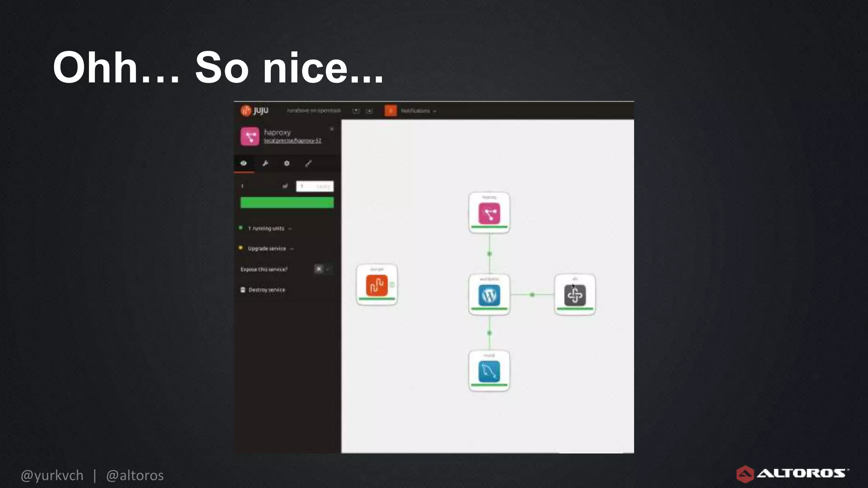Click the Juju logo in header

254,111
